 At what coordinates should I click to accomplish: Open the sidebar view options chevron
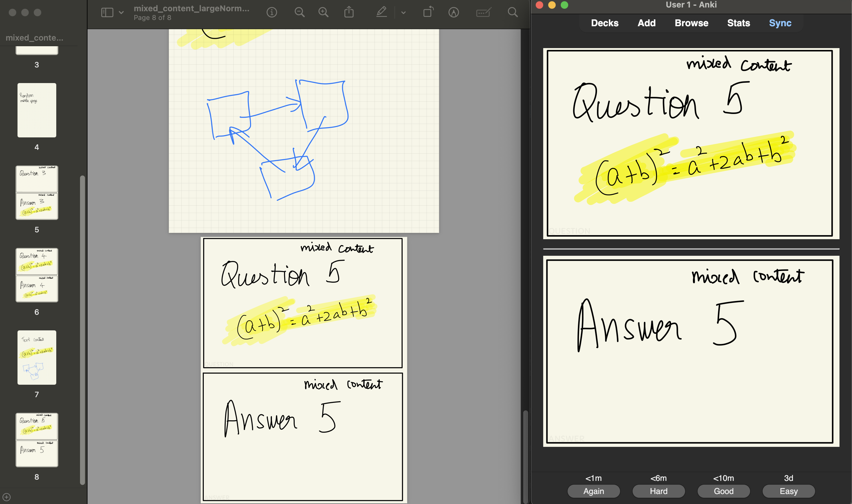(121, 12)
